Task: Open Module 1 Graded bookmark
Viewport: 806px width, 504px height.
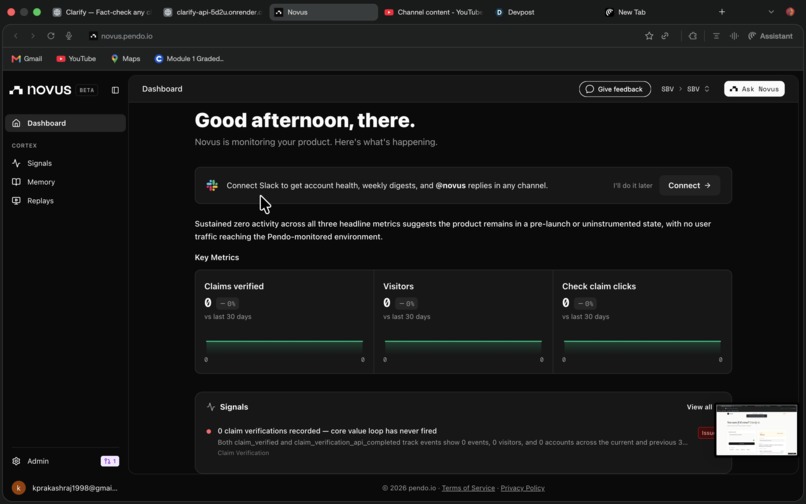Action: (189, 59)
